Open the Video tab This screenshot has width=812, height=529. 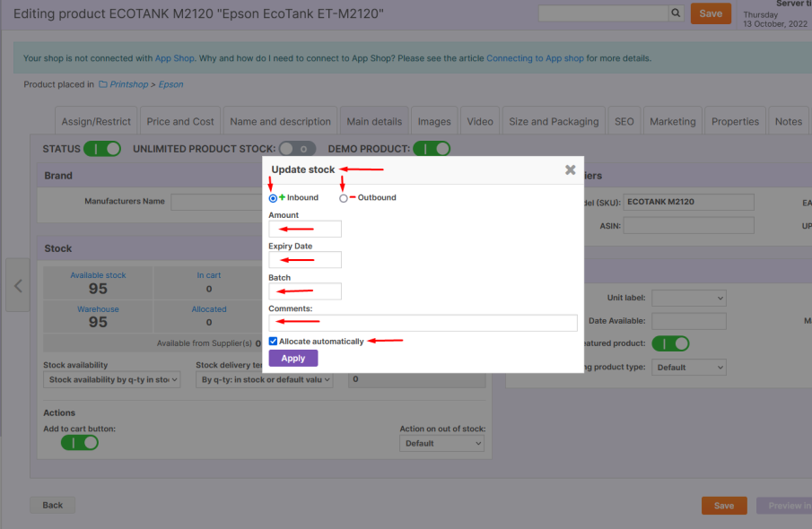tap(480, 122)
